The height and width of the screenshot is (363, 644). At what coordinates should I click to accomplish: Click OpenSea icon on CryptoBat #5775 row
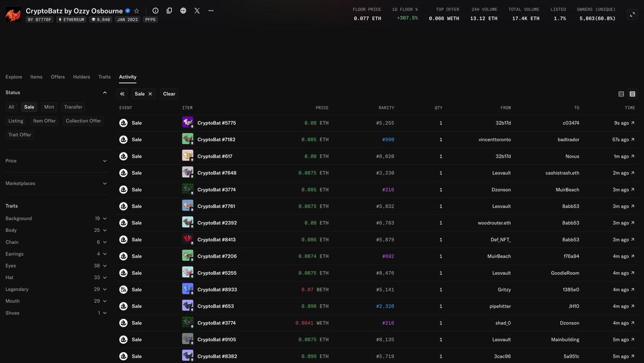pyautogui.click(x=123, y=123)
